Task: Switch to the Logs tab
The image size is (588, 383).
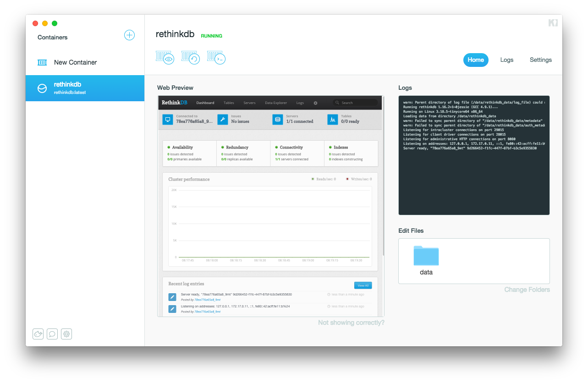Action: (506, 60)
